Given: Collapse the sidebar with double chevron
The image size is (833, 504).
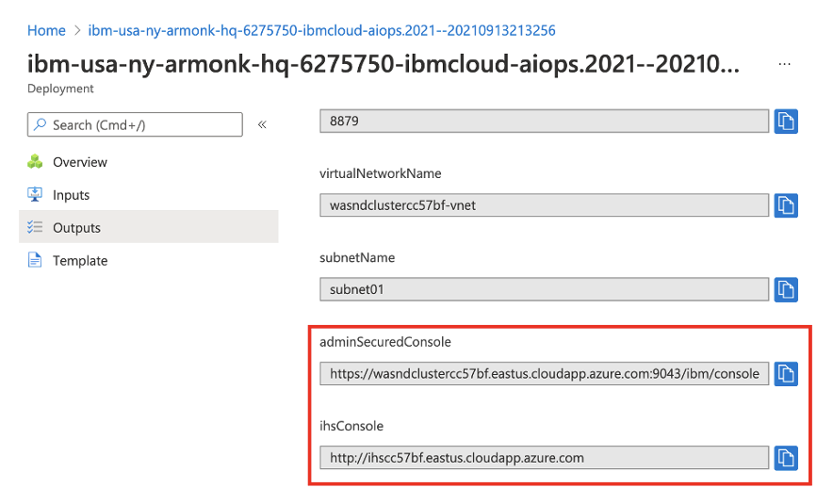Looking at the screenshot, I should click(x=262, y=124).
